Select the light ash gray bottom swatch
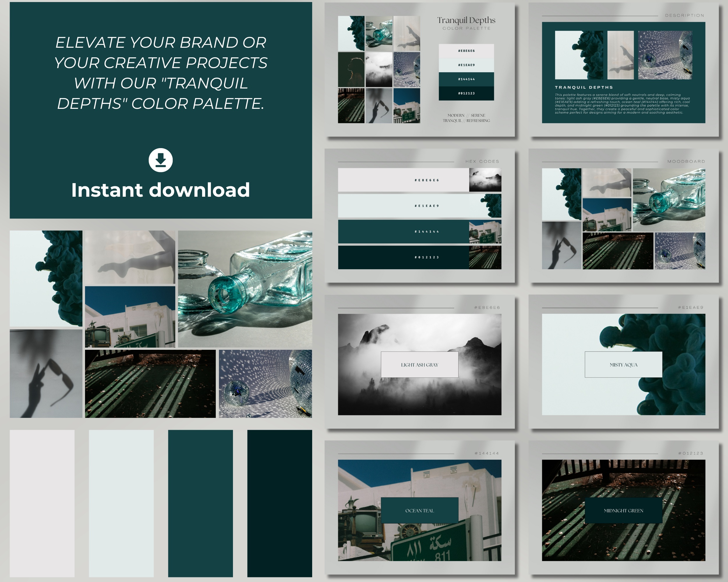The height and width of the screenshot is (582, 728). (x=42, y=503)
